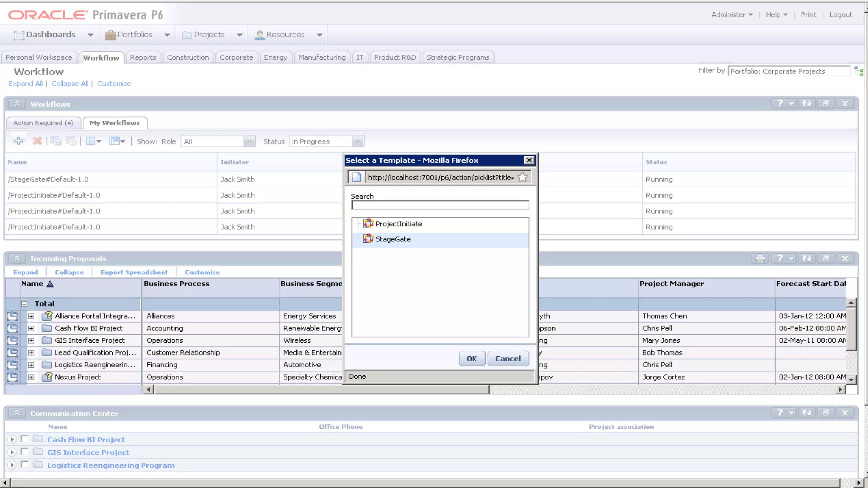Viewport: 868px width, 488px height.
Task: Expand the Alliance Portal Integration row
Action: pyautogui.click(x=31, y=316)
